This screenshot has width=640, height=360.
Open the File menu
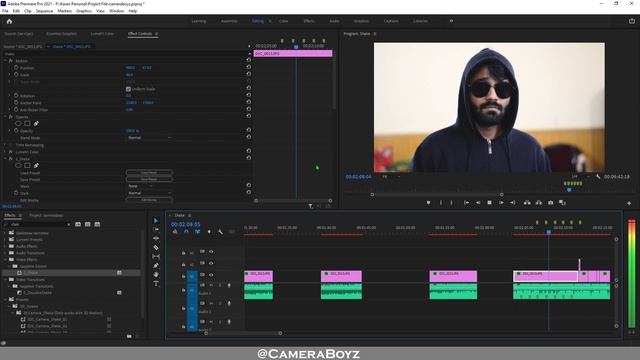5,11
